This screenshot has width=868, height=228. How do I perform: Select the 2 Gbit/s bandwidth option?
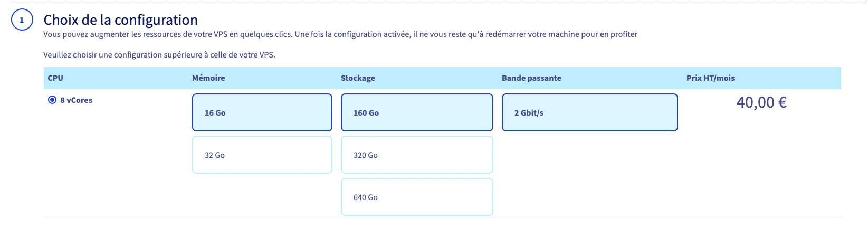pos(589,112)
